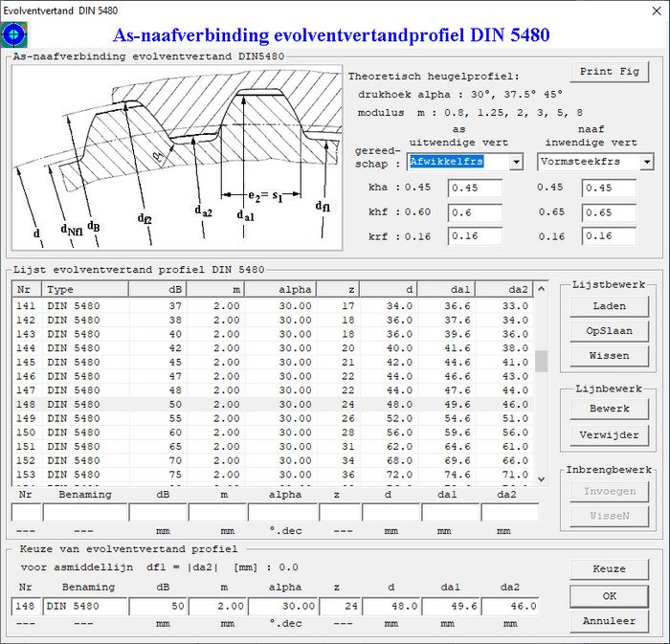
Task: Click the empty dB entry field
Action: coord(158,513)
